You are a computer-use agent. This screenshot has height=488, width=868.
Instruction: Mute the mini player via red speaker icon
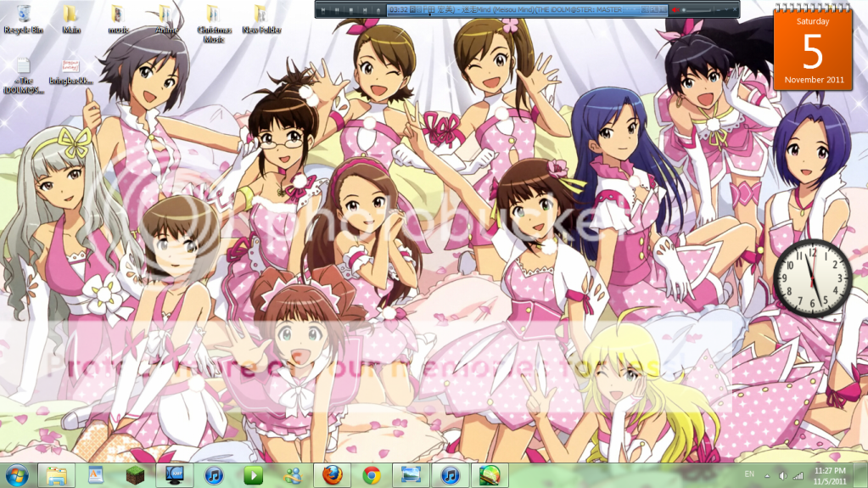(x=675, y=9)
